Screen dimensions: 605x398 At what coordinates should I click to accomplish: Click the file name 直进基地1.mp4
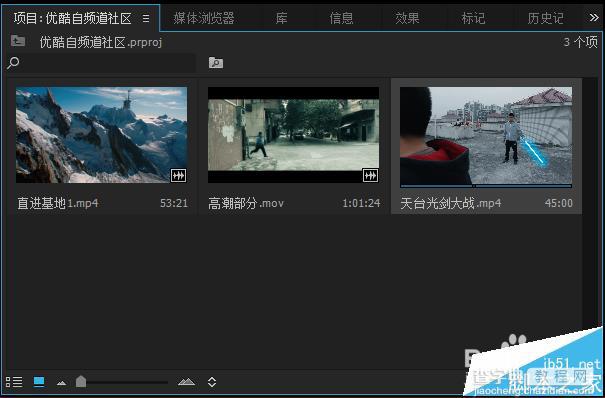(58, 203)
